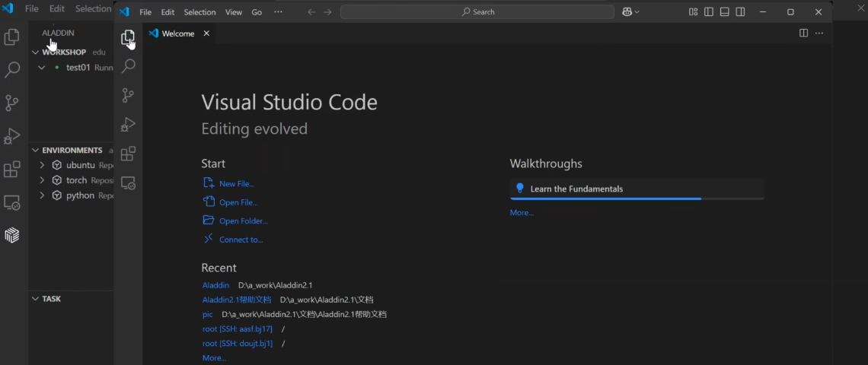Open Remote Explorer icon in background window
This screenshot has width=868, height=365.
click(x=12, y=202)
